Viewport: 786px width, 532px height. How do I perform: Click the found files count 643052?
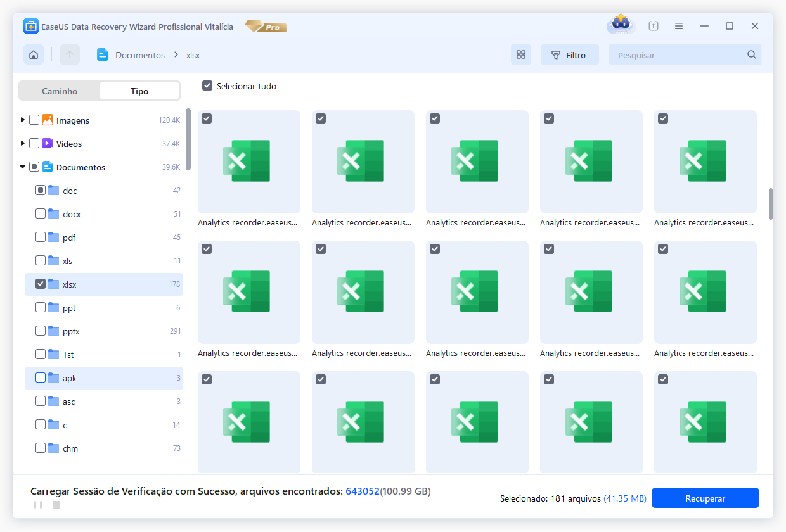pos(363,491)
